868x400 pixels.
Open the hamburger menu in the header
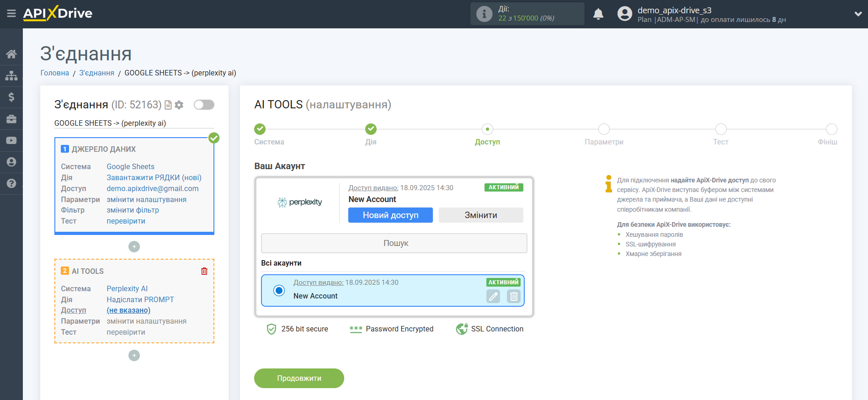pyautogui.click(x=11, y=14)
